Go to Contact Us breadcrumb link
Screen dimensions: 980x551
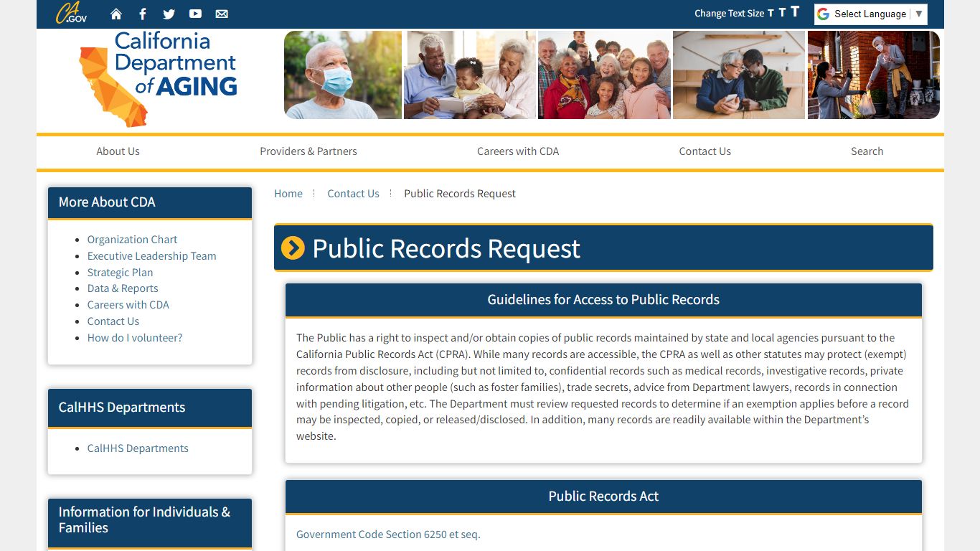click(x=353, y=194)
